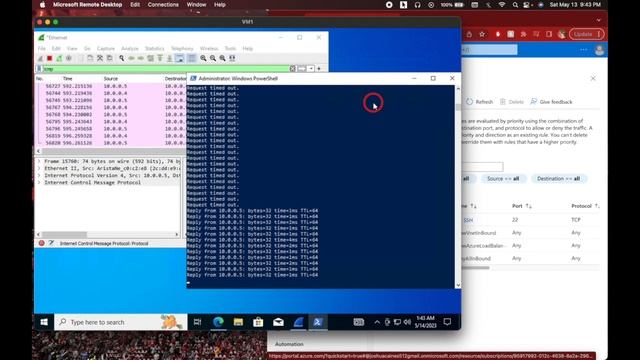The height and width of the screenshot is (360, 640).
Task: Reset Wireshark text to normal size
Action: [222, 58]
